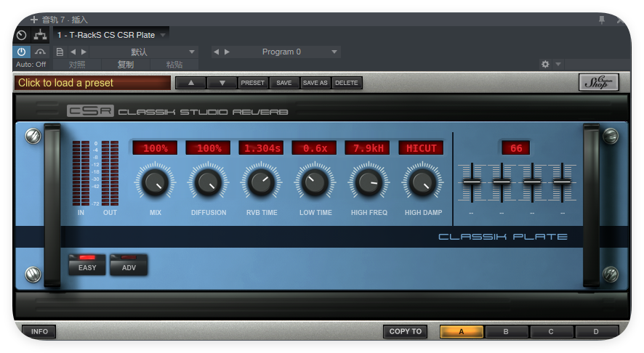Click the HICUT display
This screenshot has height=353, width=644.
(x=422, y=148)
